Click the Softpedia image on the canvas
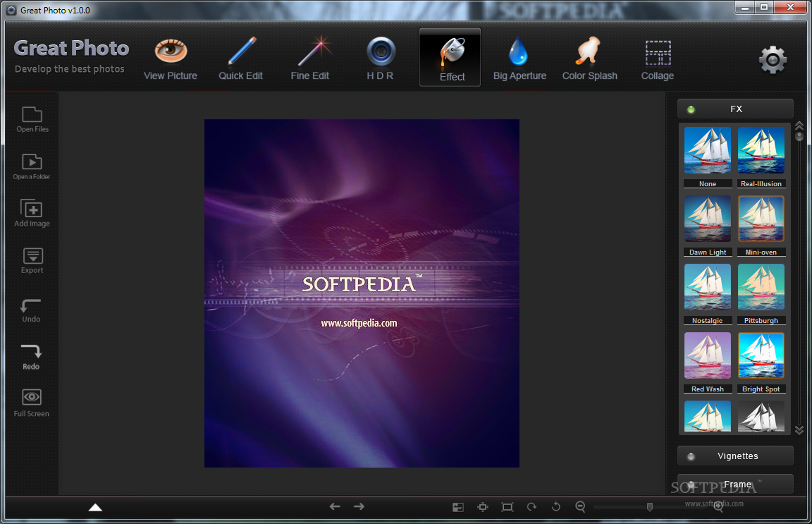This screenshot has width=812, height=524. [362, 293]
